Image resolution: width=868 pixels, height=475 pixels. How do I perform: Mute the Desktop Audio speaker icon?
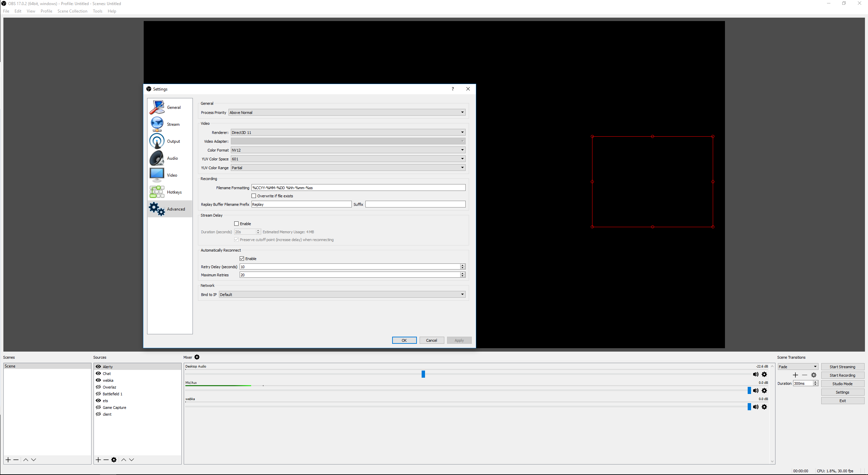coord(755,374)
